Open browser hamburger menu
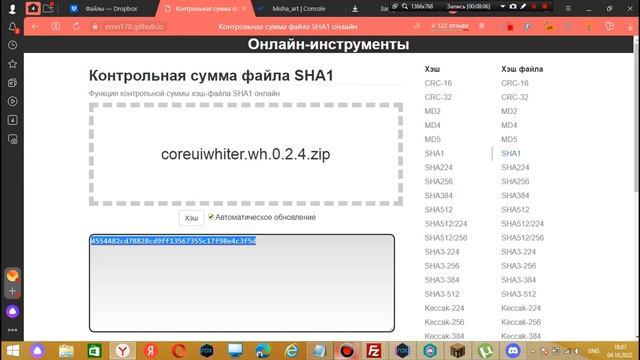 pos(568,8)
